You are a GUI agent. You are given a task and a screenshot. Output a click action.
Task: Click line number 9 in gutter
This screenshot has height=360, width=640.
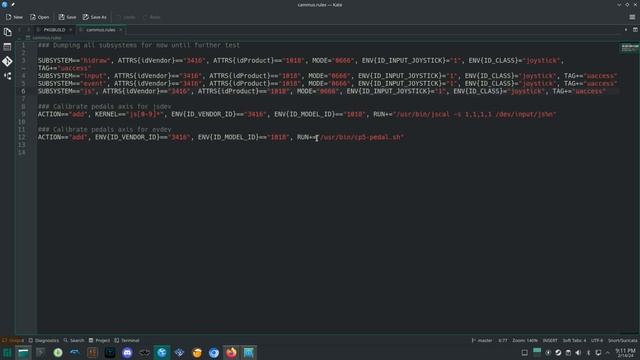(x=23, y=114)
